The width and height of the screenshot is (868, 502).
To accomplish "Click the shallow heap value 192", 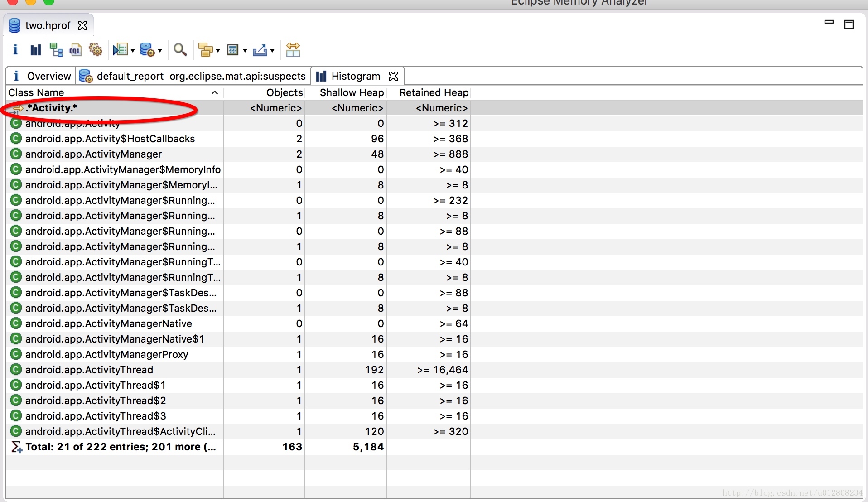I will [374, 370].
